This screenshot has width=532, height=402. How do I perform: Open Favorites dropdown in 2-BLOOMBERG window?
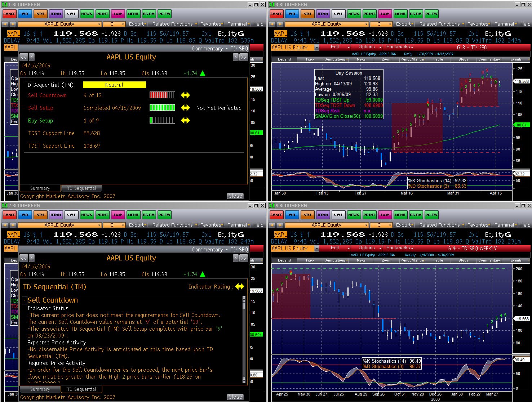point(212,225)
